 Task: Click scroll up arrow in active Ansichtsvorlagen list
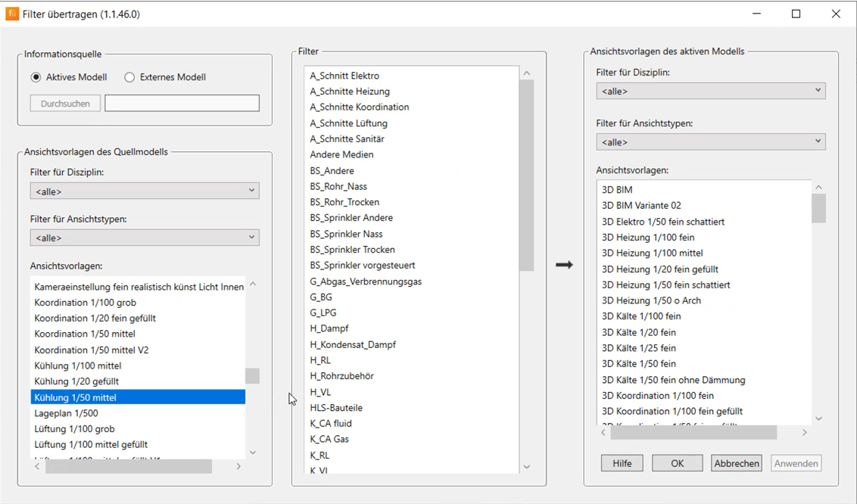coord(818,188)
